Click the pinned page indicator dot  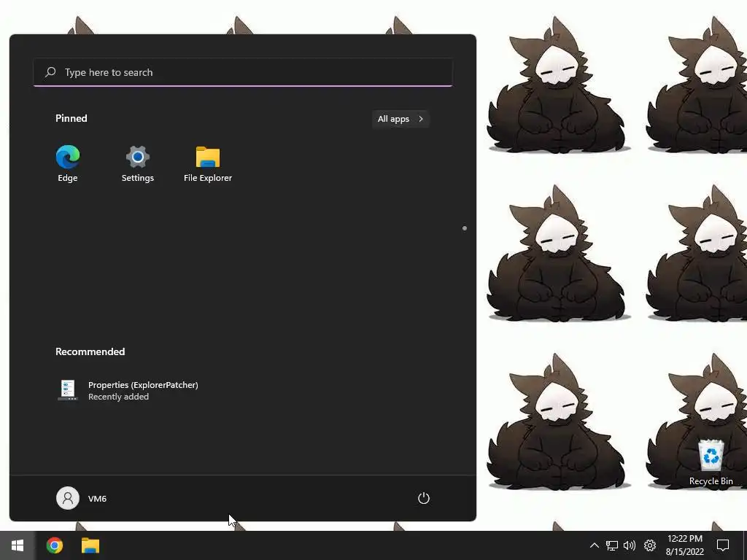pos(465,228)
